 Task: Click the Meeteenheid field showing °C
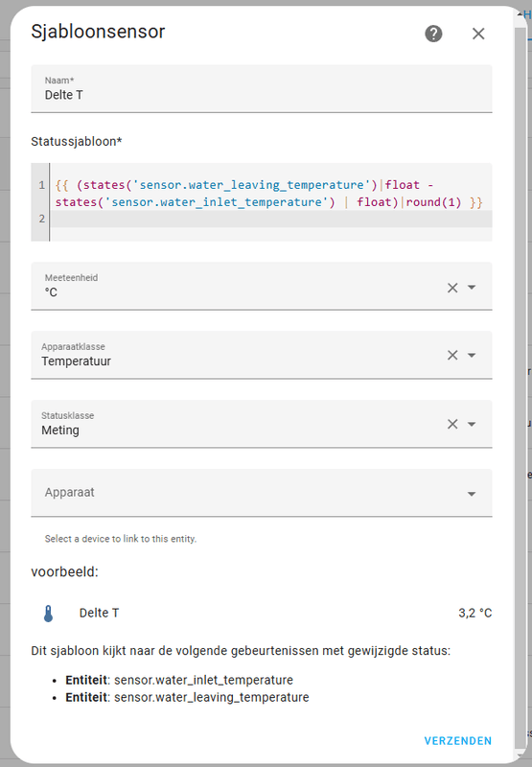(261, 286)
